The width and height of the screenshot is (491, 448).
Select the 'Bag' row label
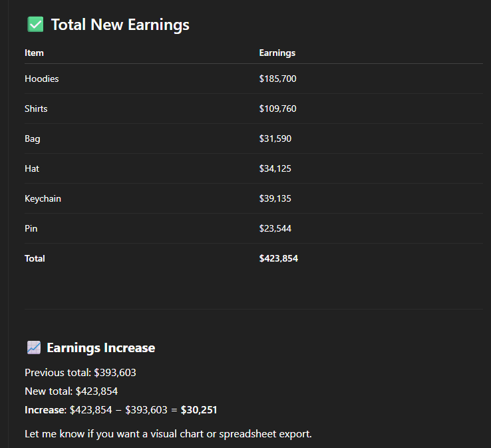pyautogui.click(x=32, y=138)
